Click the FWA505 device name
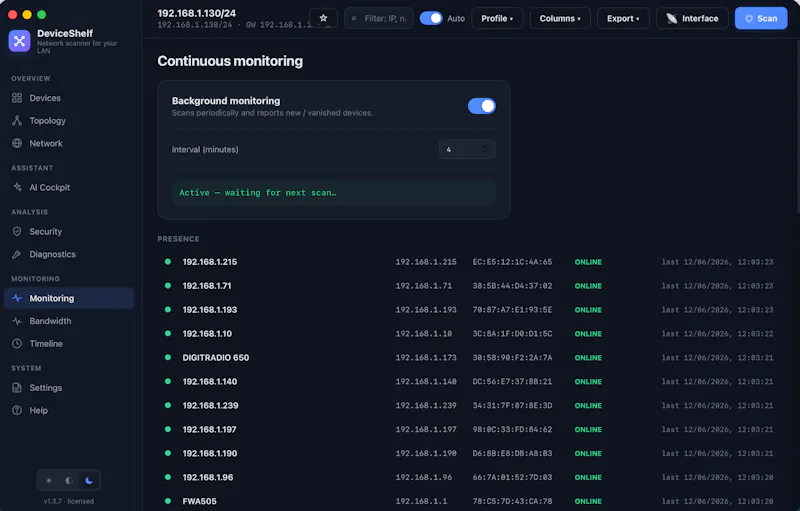 pos(199,501)
